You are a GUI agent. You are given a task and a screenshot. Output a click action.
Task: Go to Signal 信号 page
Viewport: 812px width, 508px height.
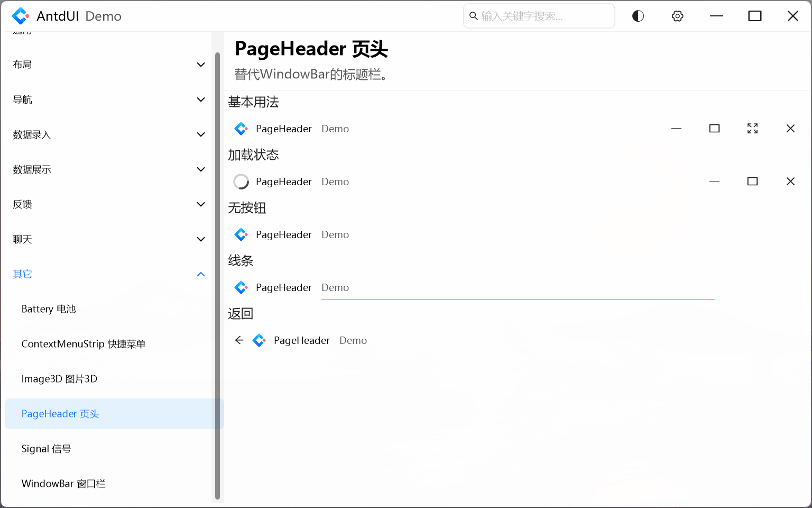click(47, 449)
